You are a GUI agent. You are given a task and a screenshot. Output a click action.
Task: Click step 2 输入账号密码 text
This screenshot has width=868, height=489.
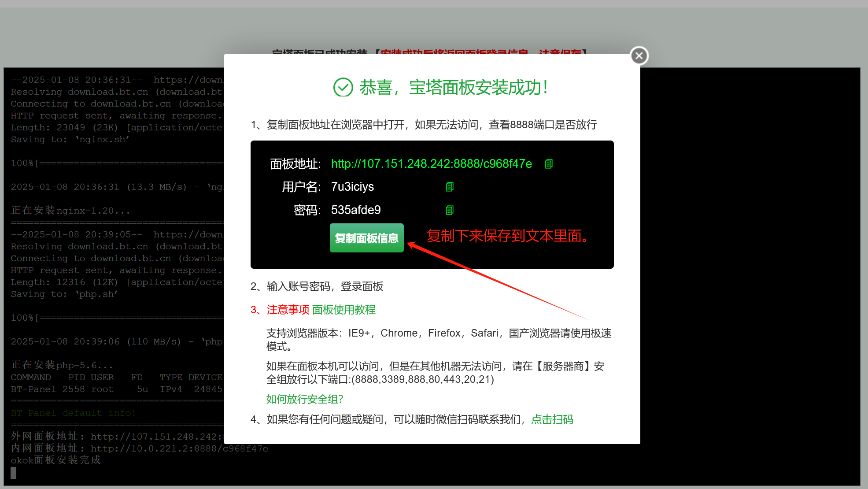[x=317, y=286]
